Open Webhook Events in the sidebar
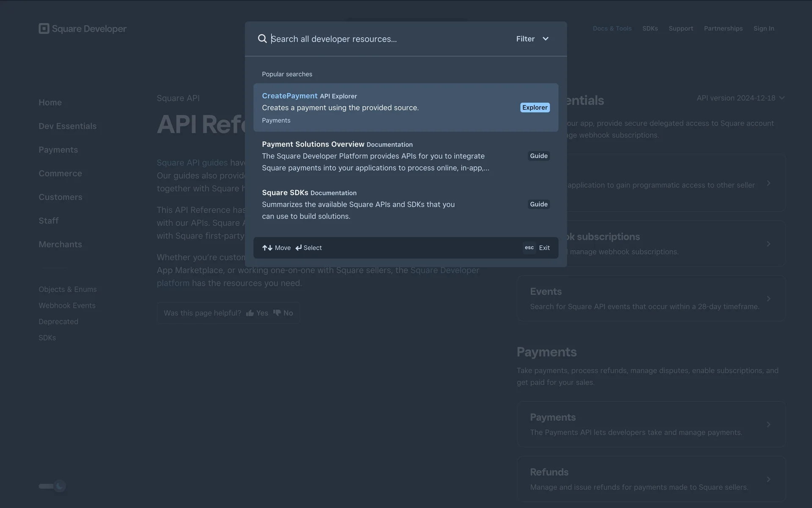812x508 pixels. pyautogui.click(x=67, y=306)
